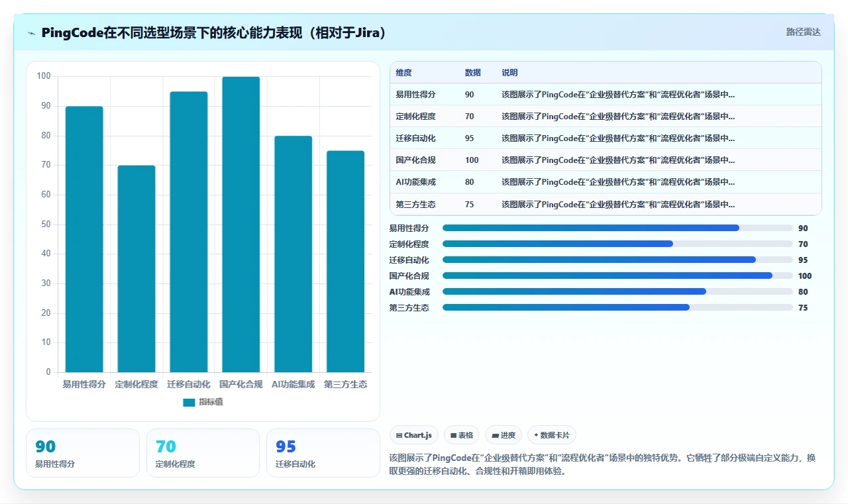Click the y-axis label 100
The image size is (848, 504).
(44, 76)
